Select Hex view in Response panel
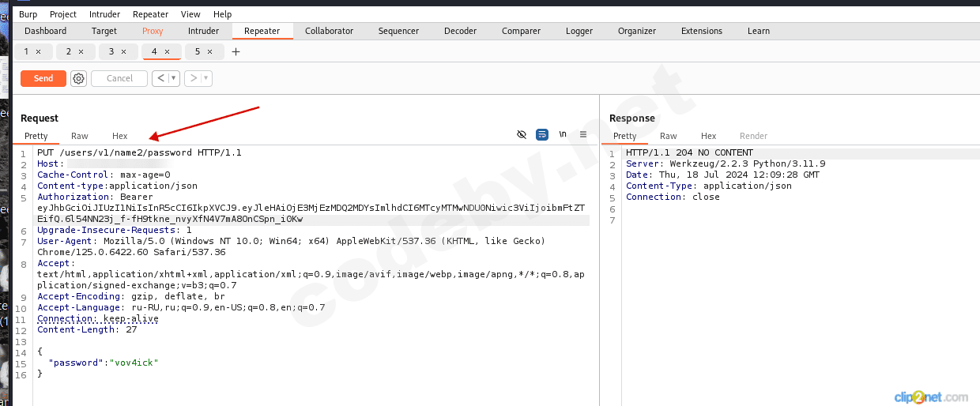This screenshot has height=406, width=980. click(708, 136)
